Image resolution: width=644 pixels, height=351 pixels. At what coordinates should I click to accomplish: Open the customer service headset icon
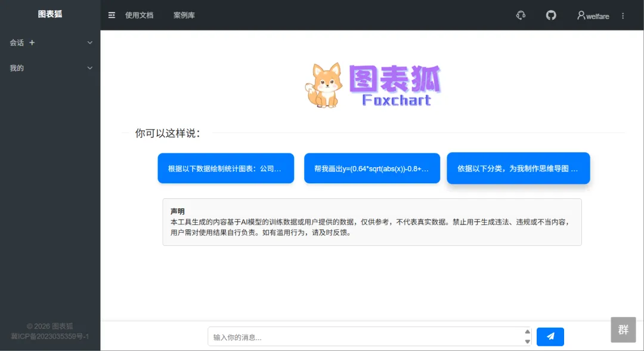[521, 15]
